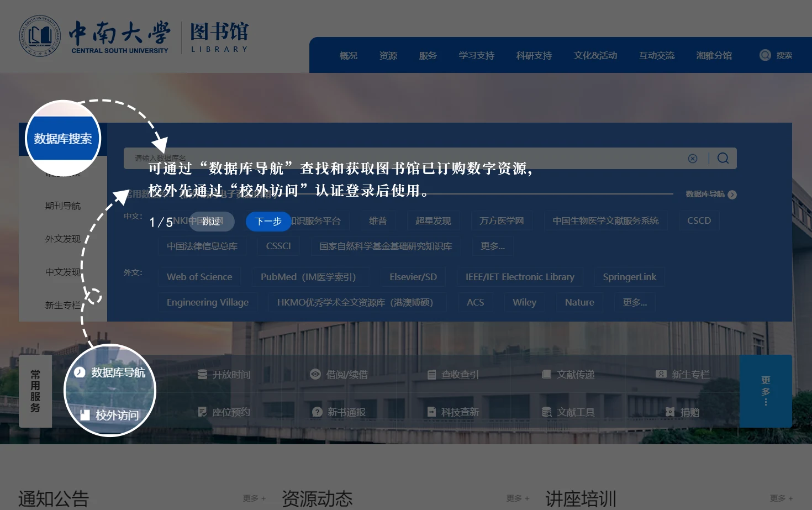Click the 新生专栏 icon in services row
Image resolution: width=812 pixels, height=510 pixels.
point(661,374)
